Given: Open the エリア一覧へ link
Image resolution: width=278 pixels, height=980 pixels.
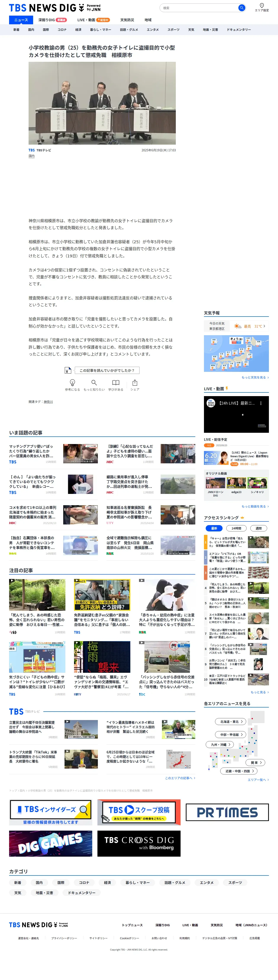Looking at the screenshot, I should click(258, 779).
